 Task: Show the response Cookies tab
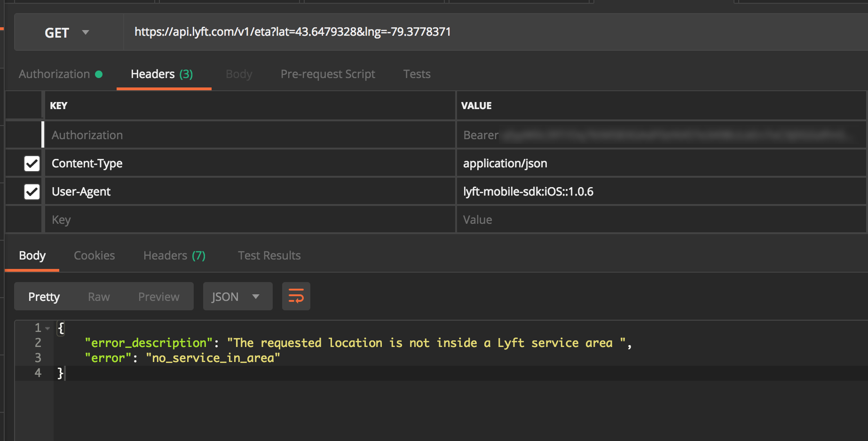coord(94,256)
